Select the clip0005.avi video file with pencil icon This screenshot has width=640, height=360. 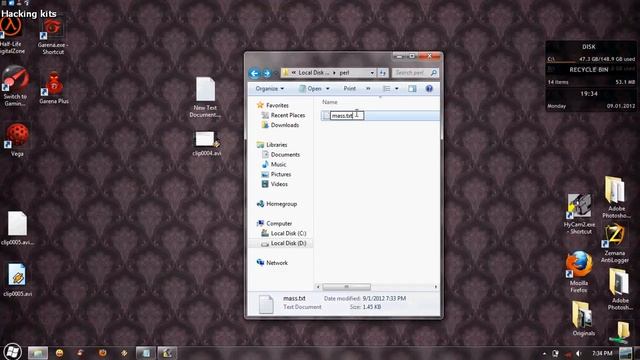click(17, 280)
